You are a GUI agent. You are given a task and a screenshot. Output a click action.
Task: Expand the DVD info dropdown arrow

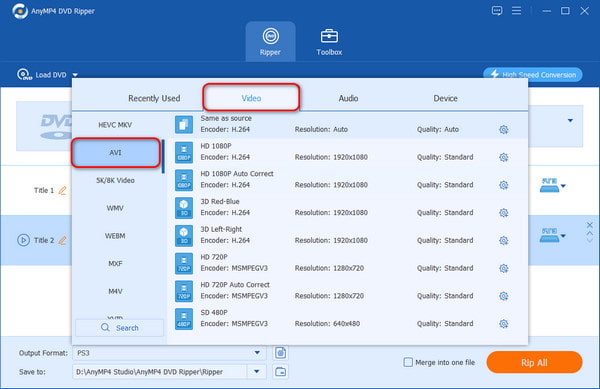pos(570,120)
